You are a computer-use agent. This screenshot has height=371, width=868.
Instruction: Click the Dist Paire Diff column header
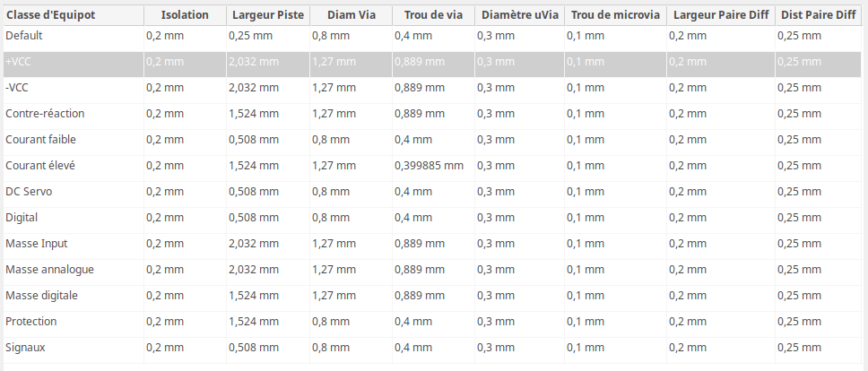[818, 15]
